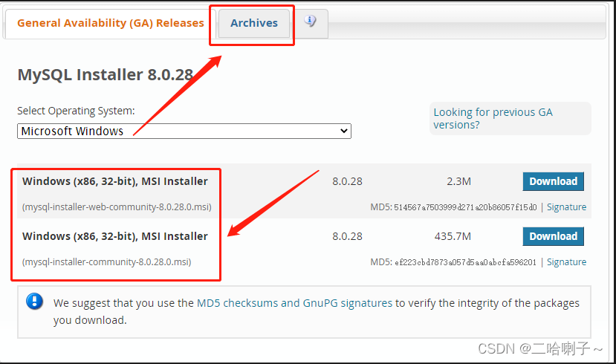Expand the Select Operating System dropdown

pos(184,131)
